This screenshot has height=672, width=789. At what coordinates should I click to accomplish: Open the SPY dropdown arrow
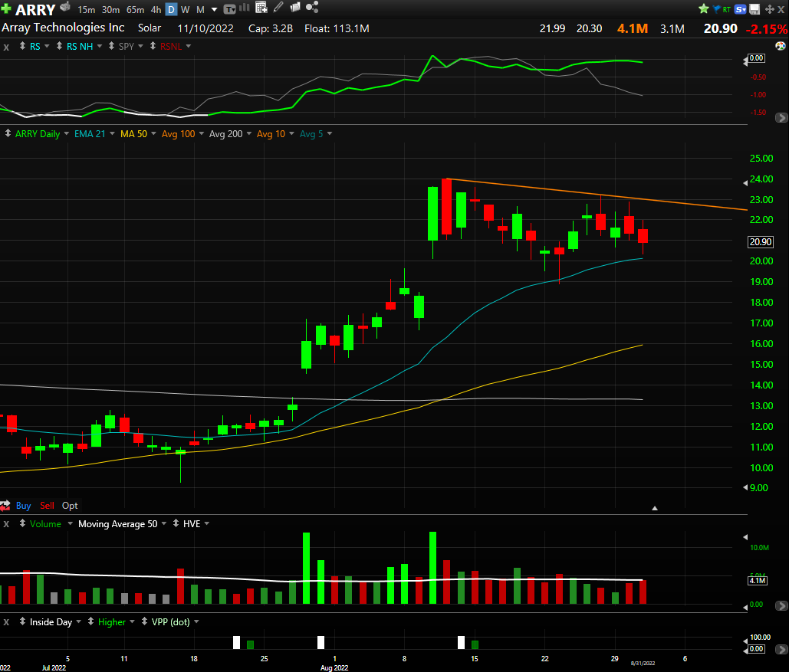point(140,46)
